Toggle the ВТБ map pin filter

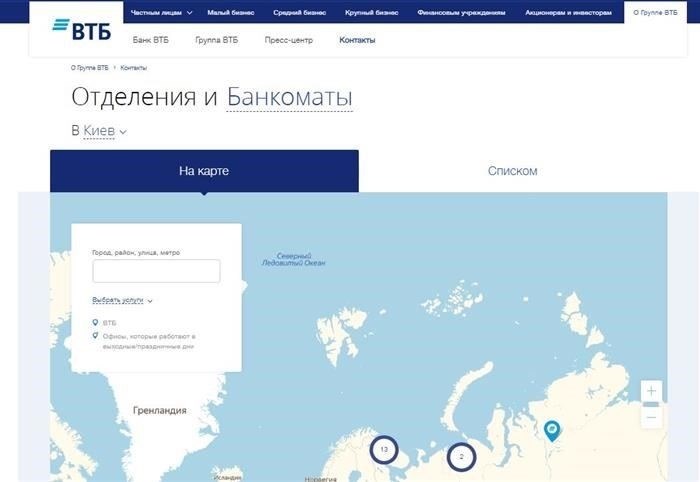point(104,322)
